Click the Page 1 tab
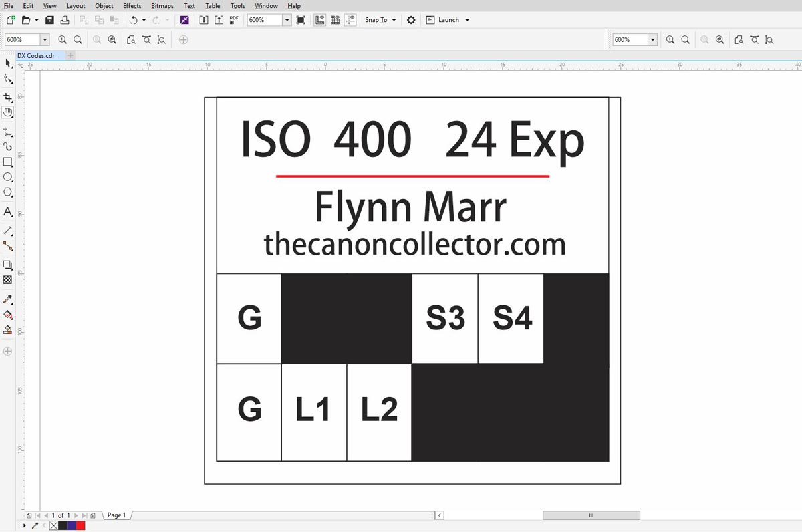Screen dimensions: 802x532 pyautogui.click(x=116, y=515)
